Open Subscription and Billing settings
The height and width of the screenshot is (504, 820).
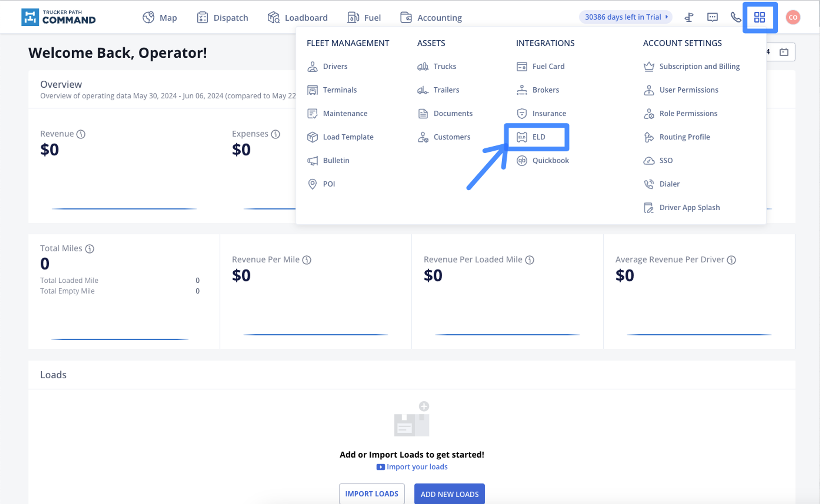[699, 66]
